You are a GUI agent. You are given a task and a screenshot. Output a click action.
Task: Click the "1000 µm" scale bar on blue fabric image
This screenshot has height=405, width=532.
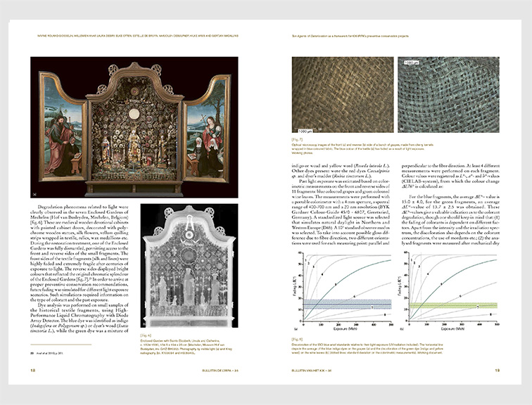click(412, 63)
